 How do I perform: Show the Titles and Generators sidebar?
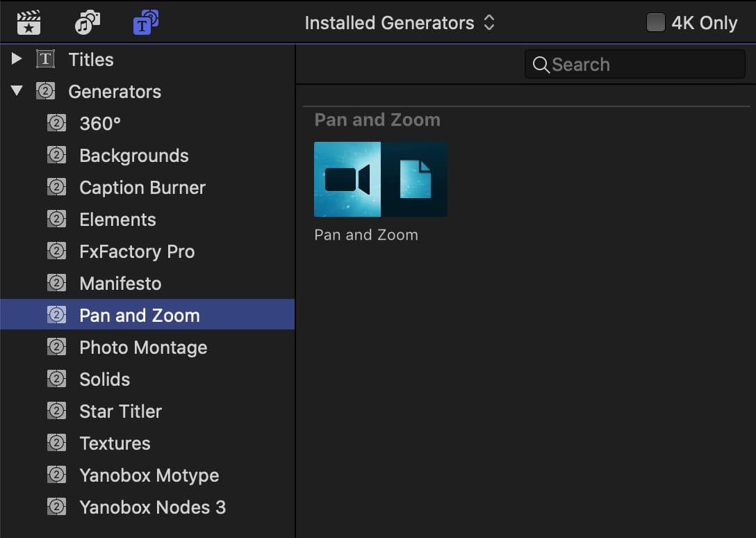pos(145,23)
